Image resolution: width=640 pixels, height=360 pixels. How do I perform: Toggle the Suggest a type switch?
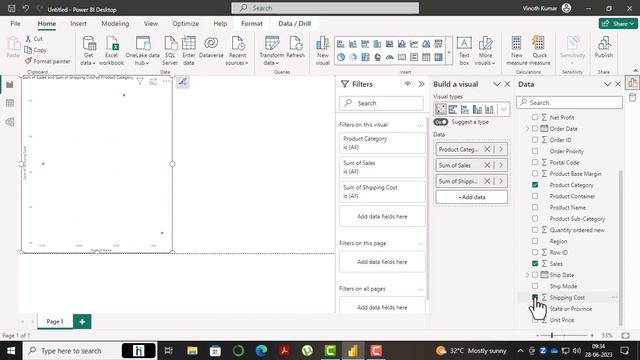(x=441, y=122)
